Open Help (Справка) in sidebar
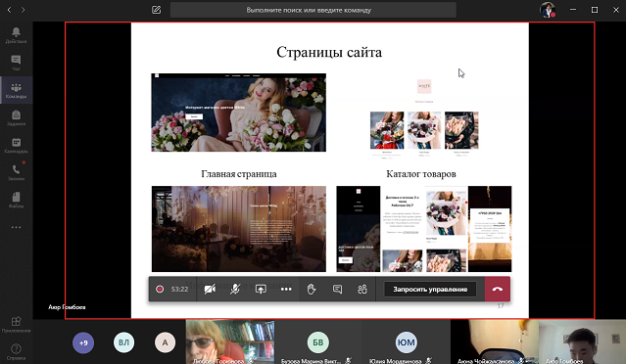This screenshot has width=626, height=364. tap(16, 351)
